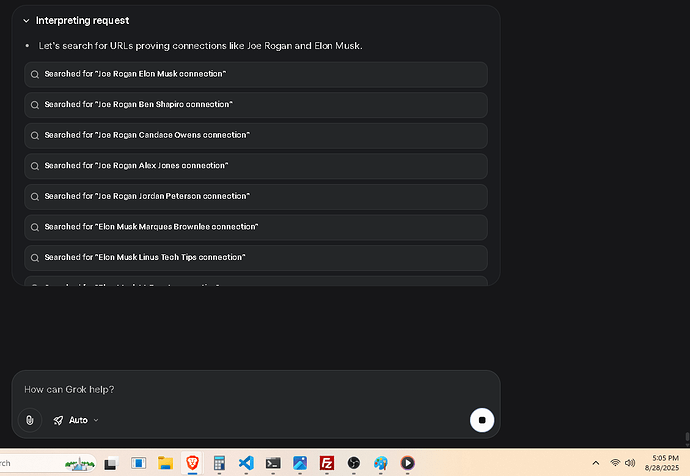Open the Terminal app in taskbar
690x476 pixels.
pos(273,463)
